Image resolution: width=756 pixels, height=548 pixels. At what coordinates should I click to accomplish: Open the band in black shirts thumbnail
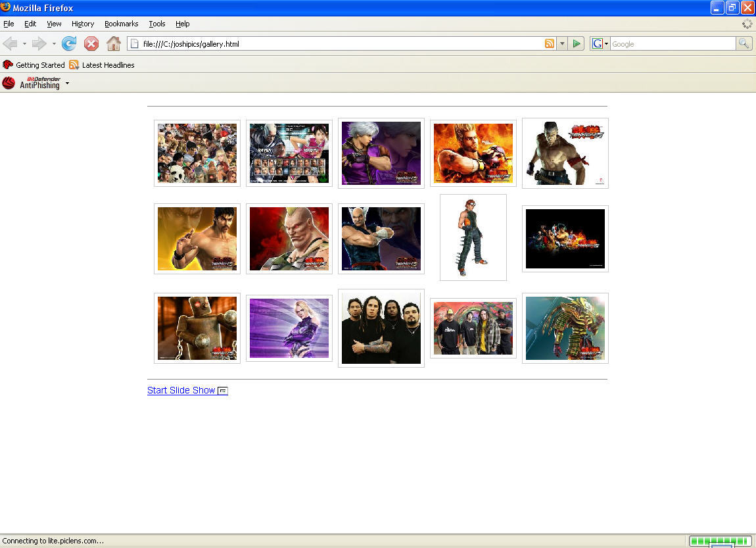coord(381,328)
